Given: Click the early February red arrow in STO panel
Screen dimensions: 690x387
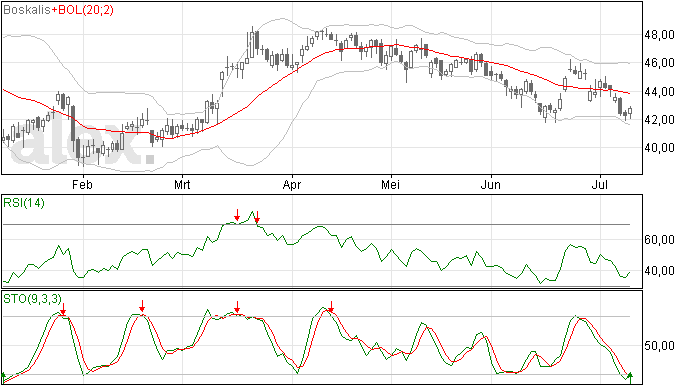Looking at the screenshot, I should pos(63,309).
